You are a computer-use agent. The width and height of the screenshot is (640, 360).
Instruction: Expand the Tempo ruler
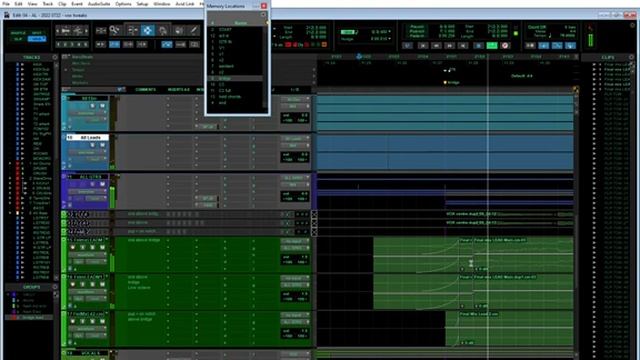tap(66, 70)
